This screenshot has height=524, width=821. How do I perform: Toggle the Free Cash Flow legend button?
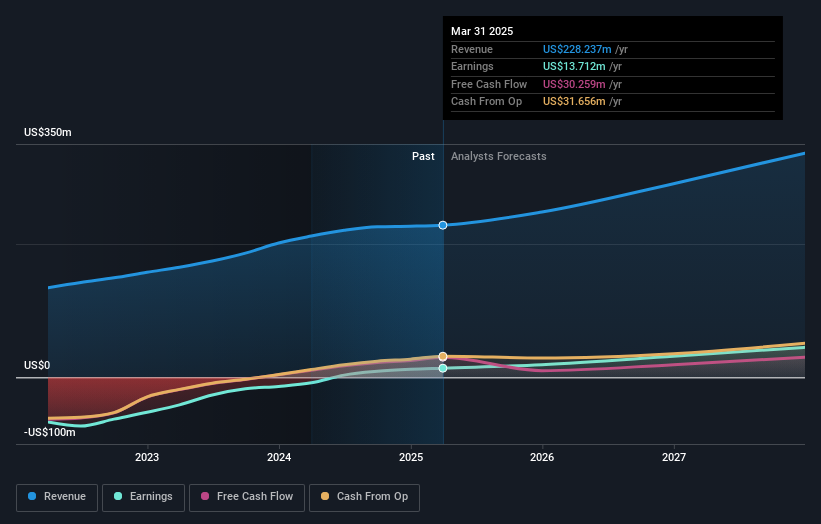pyautogui.click(x=247, y=497)
